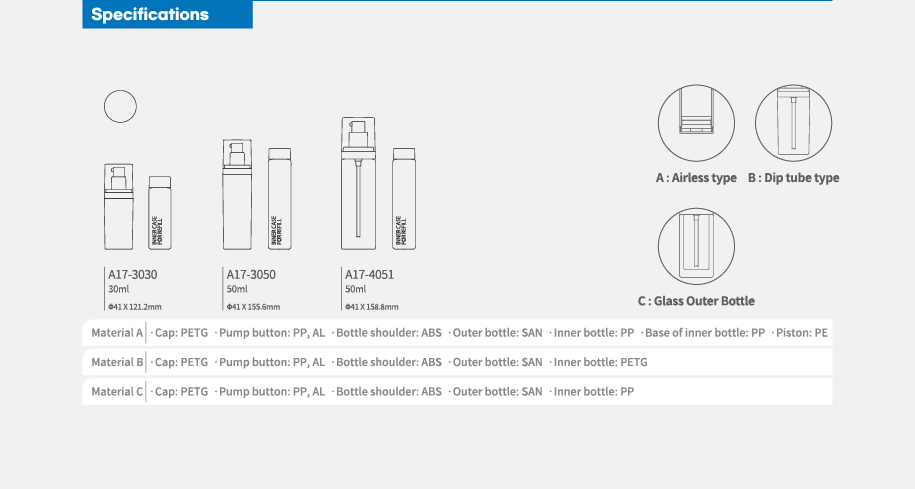Click the Φ41 X 121.2mm dimension
This screenshot has width=915, height=489.
click(135, 307)
